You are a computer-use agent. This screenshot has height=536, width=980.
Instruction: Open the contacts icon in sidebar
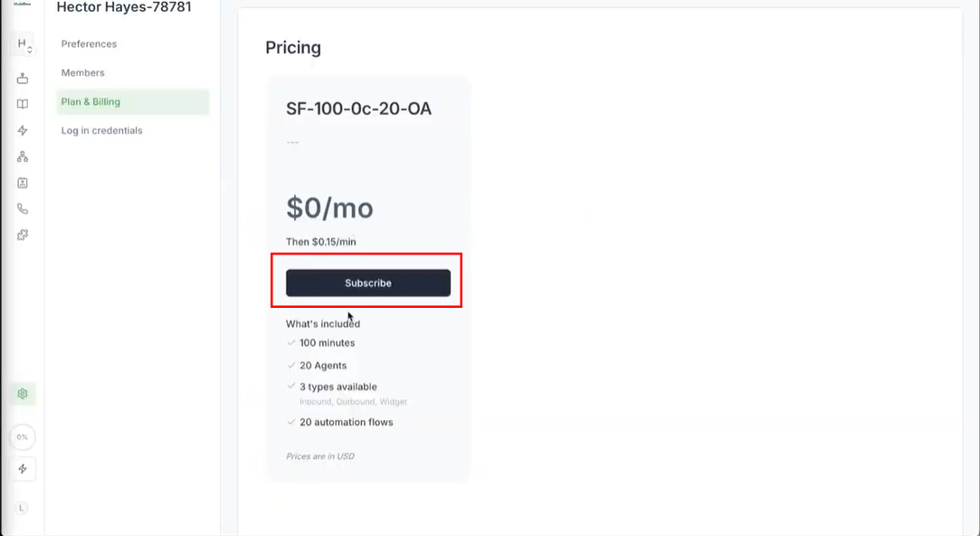point(23,182)
